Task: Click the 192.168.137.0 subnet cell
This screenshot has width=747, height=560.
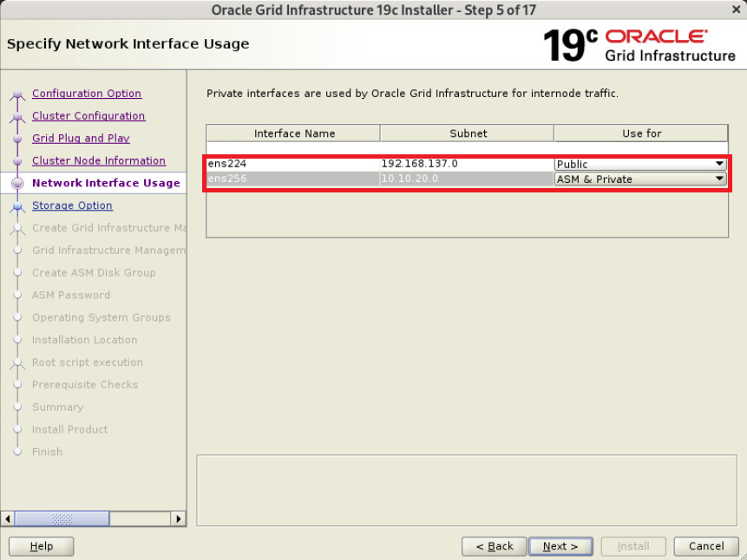Action: pos(467,164)
